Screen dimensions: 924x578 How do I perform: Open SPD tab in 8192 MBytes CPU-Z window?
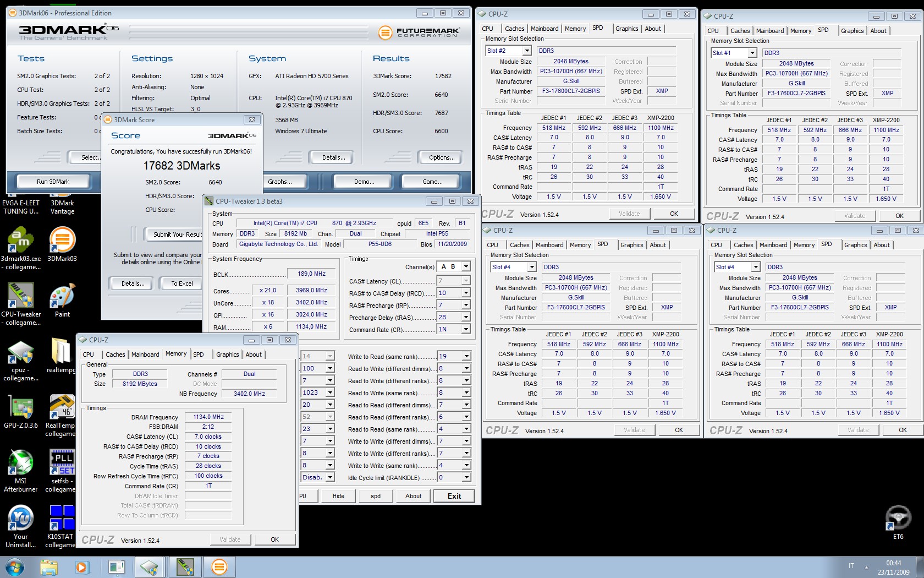pos(199,355)
